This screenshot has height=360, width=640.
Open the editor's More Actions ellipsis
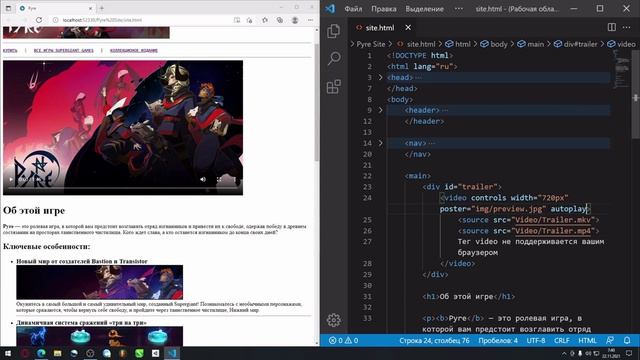click(x=627, y=27)
